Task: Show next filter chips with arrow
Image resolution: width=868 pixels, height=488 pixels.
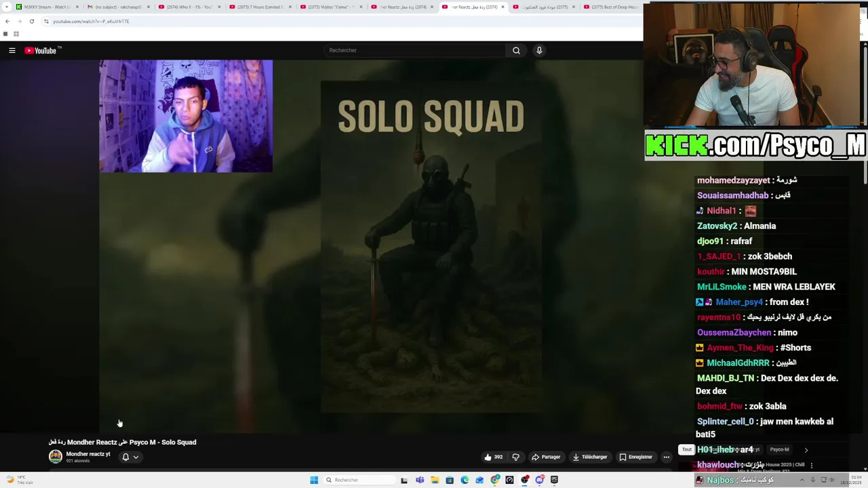Action: (x=806, y=449)
